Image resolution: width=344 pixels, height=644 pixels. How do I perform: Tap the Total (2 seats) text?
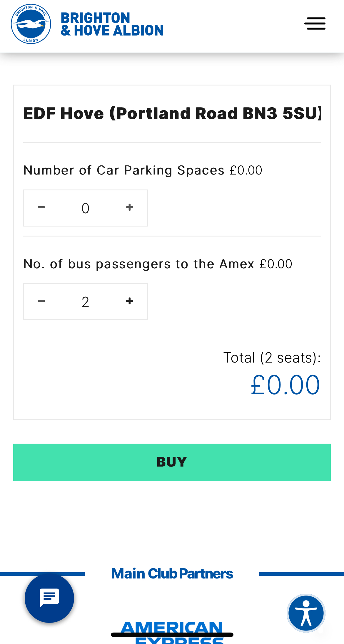(272, 358)
